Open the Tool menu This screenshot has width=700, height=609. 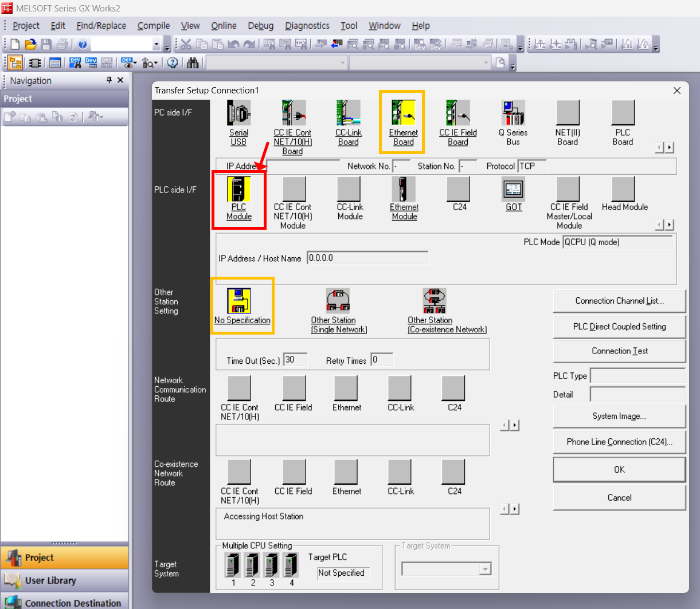[x=349, y=26]
